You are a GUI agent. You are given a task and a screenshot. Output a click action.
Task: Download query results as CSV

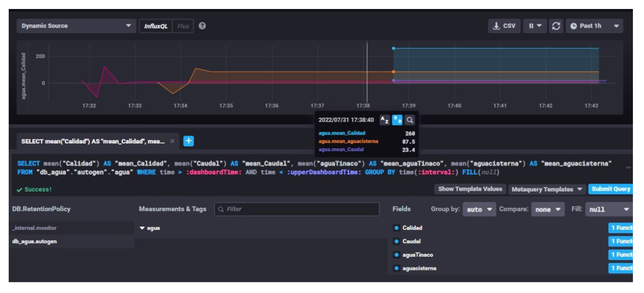pyautogui.click(x=504, y=26)
